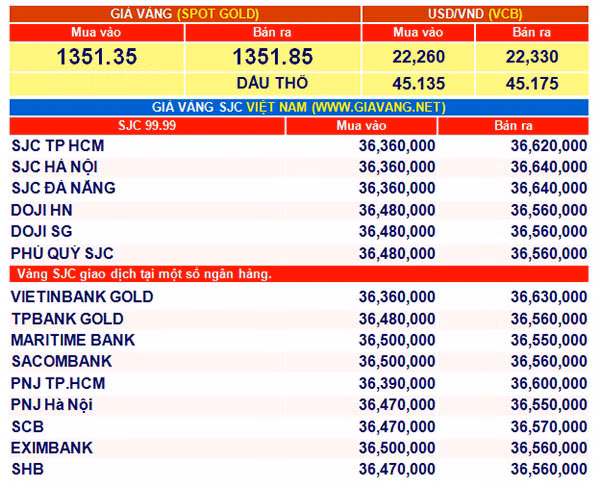
Task: Select the PHÚ QUÝ SJC row label
Action: (x=62, y=253)
